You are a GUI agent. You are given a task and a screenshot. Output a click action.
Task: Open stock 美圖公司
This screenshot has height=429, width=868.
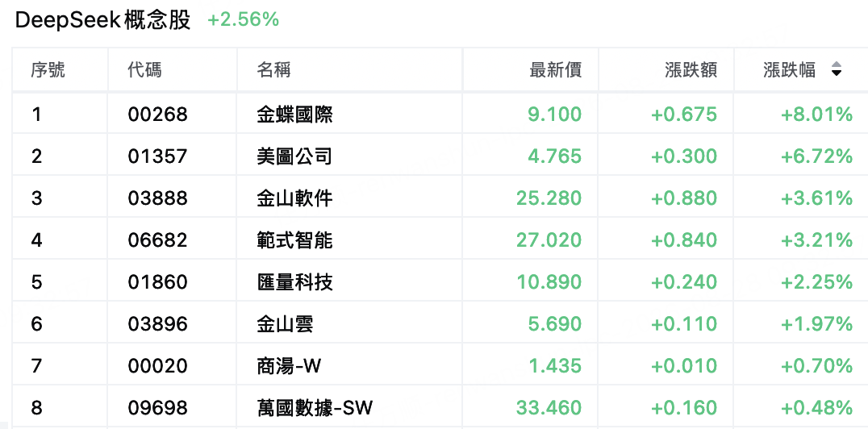pyautogui.click(x=295, y=156)
